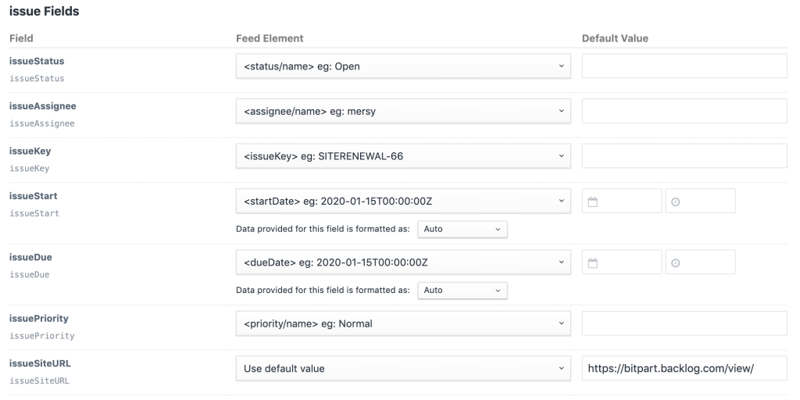Open the Auto format dropdown under issueStart
800x400 pixels.
click(x=462, y=229)
